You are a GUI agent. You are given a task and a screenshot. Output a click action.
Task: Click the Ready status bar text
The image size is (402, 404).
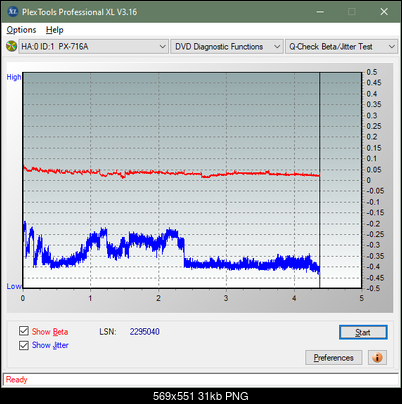tap(16, 380)
